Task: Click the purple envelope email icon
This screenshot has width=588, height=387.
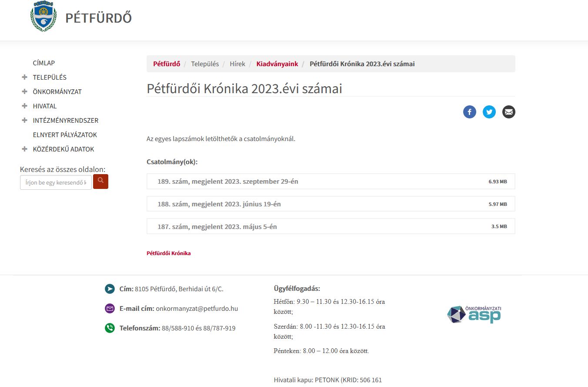Action: tap(110, 309)
